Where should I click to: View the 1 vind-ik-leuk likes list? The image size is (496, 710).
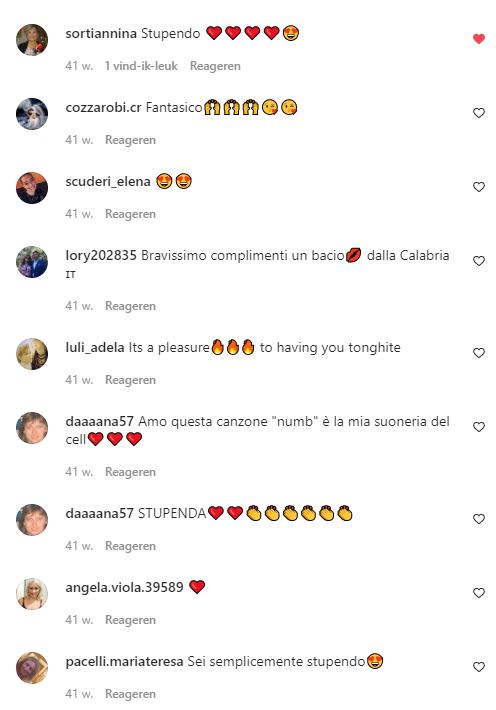tap(141, 66)
